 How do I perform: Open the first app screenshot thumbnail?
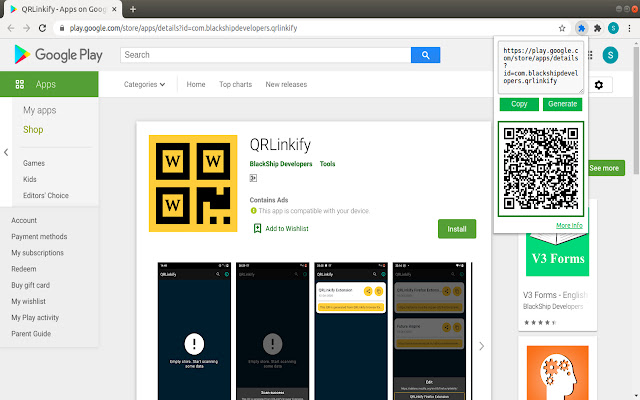point(194,331)
